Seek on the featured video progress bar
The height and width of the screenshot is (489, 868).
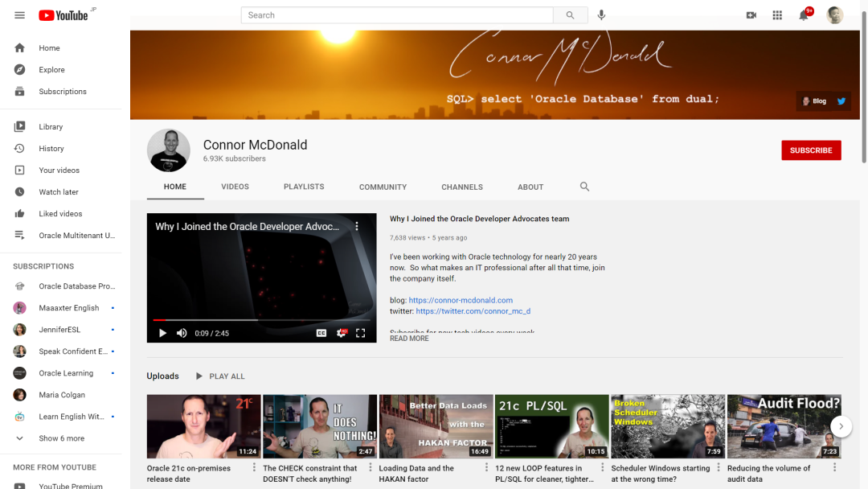coord(261,320)
